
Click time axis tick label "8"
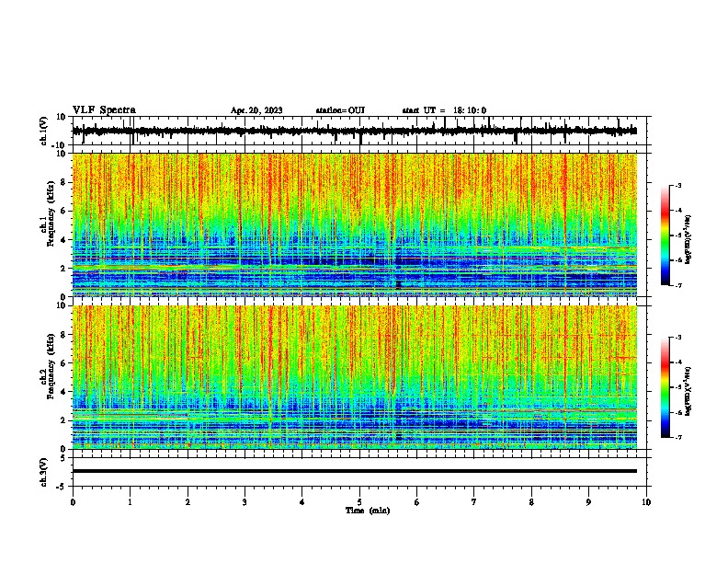pyautogui.click(x=531, y=502)
